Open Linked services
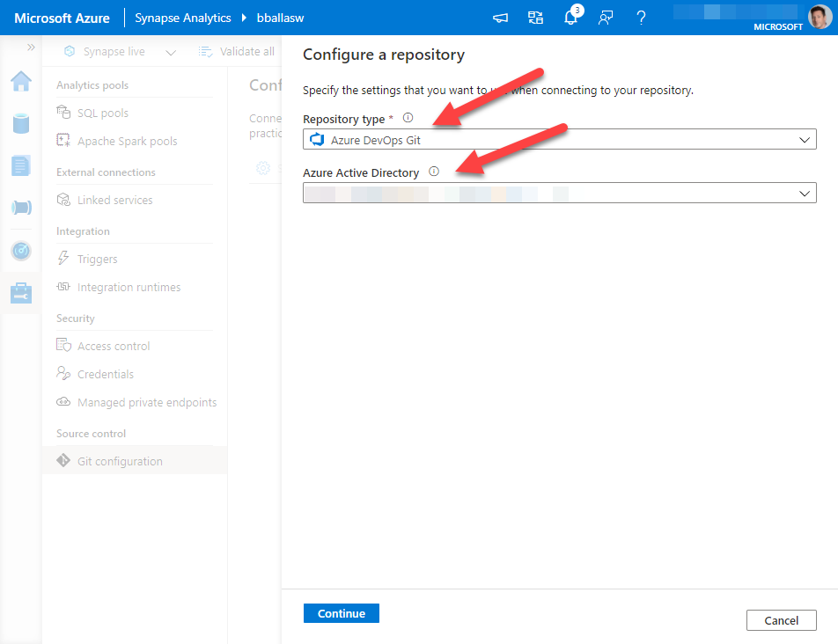838x644 pixels. coord(115,201)
